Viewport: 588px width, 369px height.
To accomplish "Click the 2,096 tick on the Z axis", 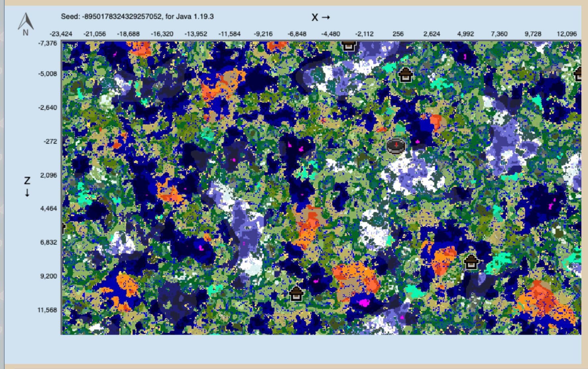I will 48,175.
